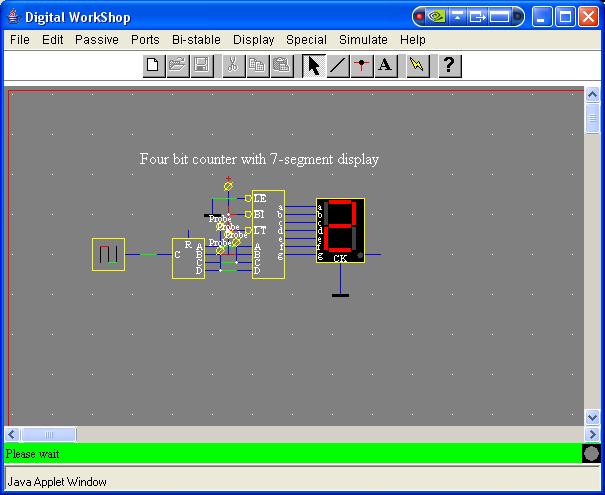The height and width of the screenshot is (495, 605).
Task: Click the clock pulse generator component
Action: (x=108, y=254)
